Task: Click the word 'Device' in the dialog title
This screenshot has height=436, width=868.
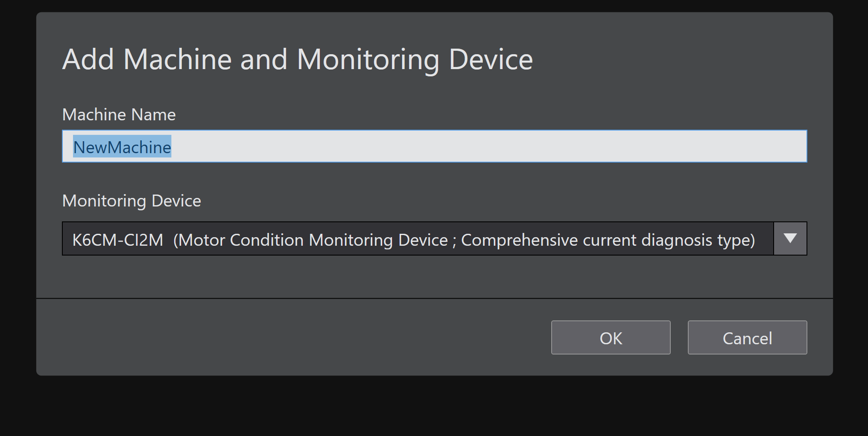Action: point(491,59)
